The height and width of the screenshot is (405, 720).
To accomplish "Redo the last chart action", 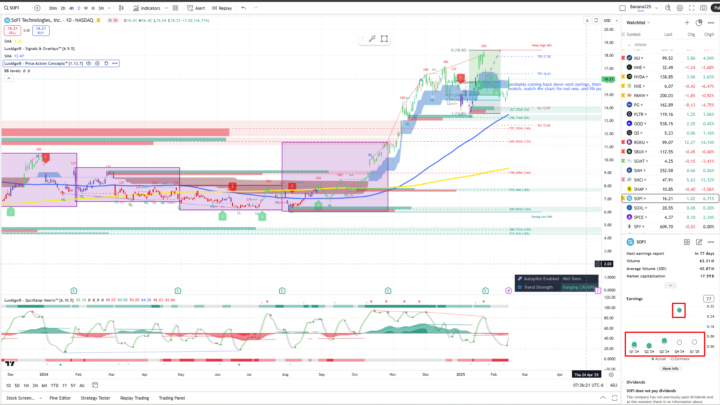I will click(255, 8).
